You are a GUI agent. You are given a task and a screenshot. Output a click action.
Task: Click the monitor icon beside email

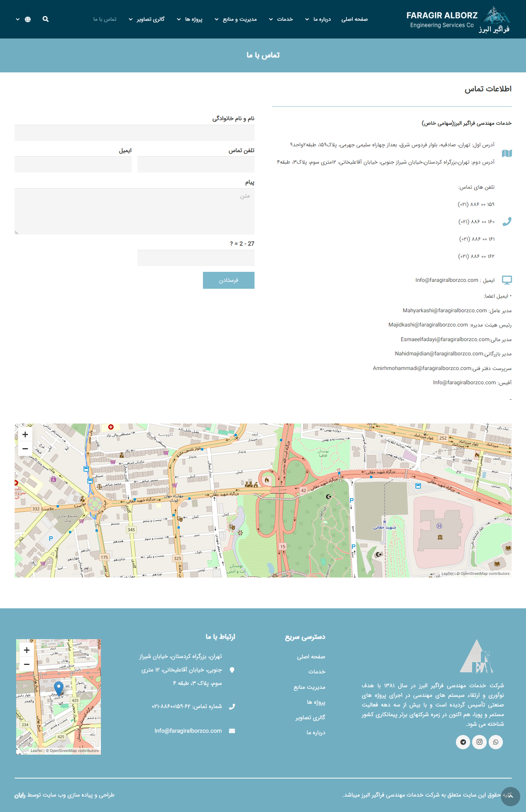[507, 280]
